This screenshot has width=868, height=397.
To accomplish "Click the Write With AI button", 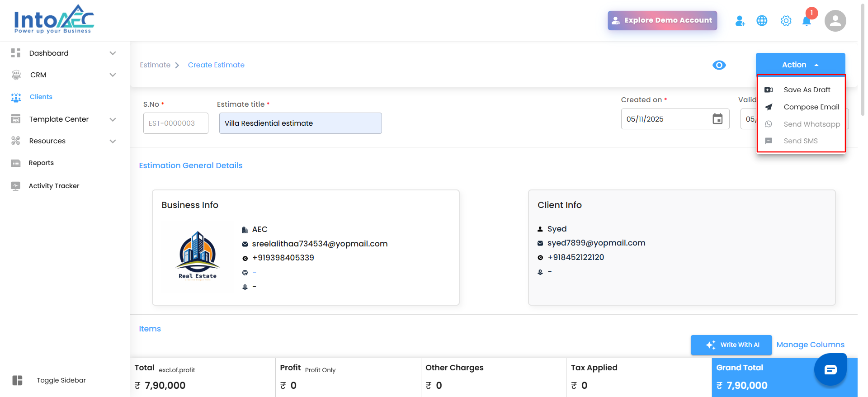I will pyautogui.click(x=731, y=345).
